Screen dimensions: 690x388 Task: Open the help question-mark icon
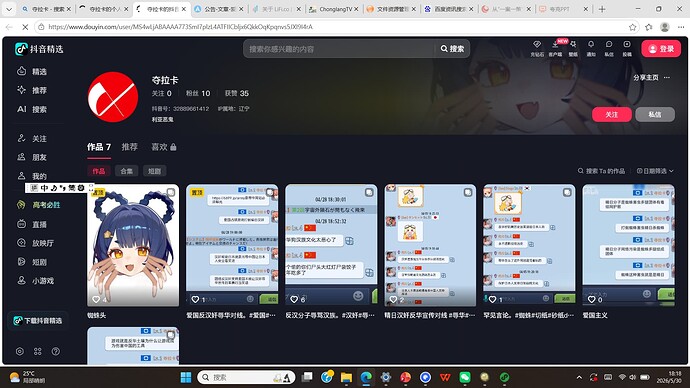coord(55,351)
